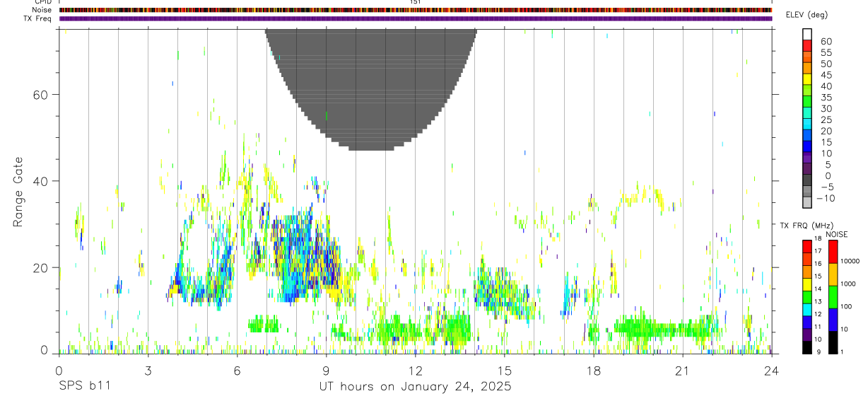
Task: Click the x-axis tick label '9'
Action: coord(326,370)
